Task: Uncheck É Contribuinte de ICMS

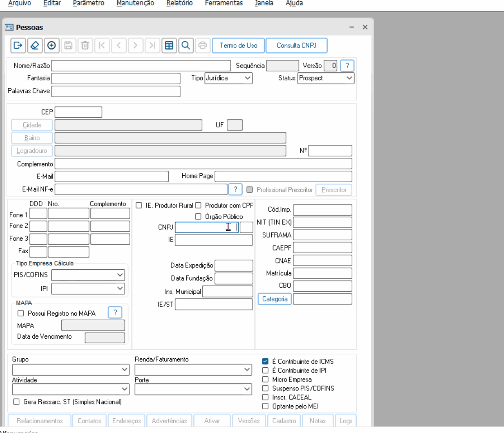Action: pos(265,361)
